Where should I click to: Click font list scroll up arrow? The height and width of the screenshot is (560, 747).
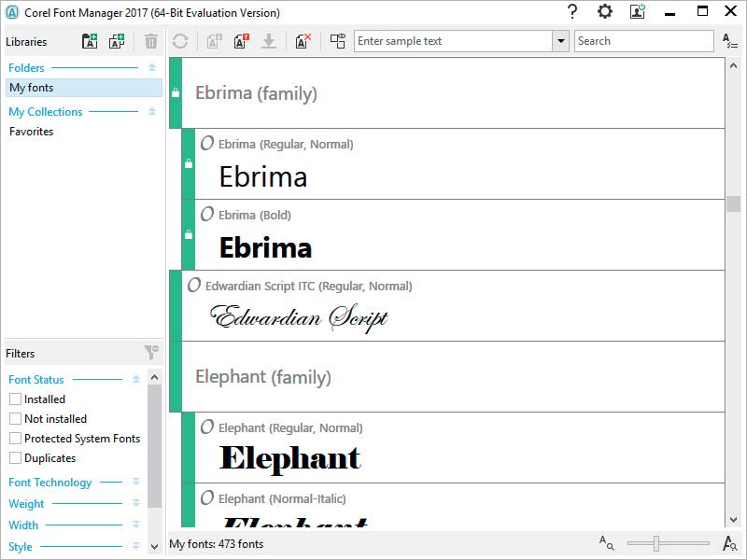point(733,65)
